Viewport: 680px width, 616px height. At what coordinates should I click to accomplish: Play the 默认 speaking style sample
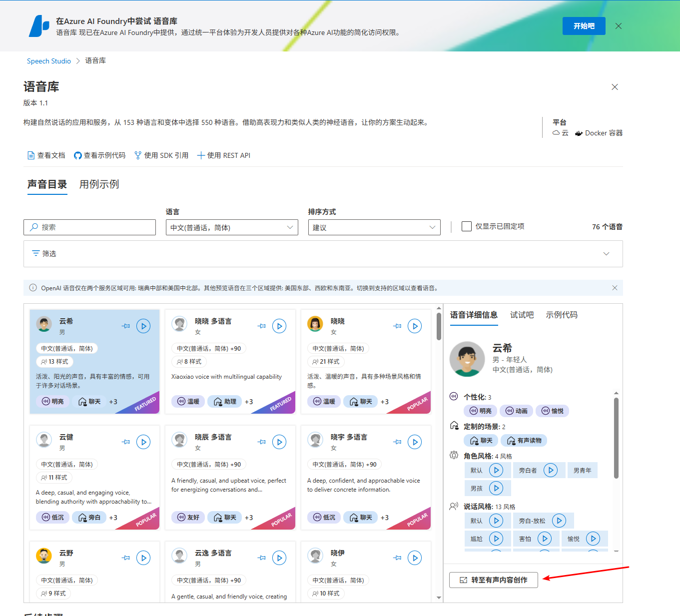click(x=496, y=521)
